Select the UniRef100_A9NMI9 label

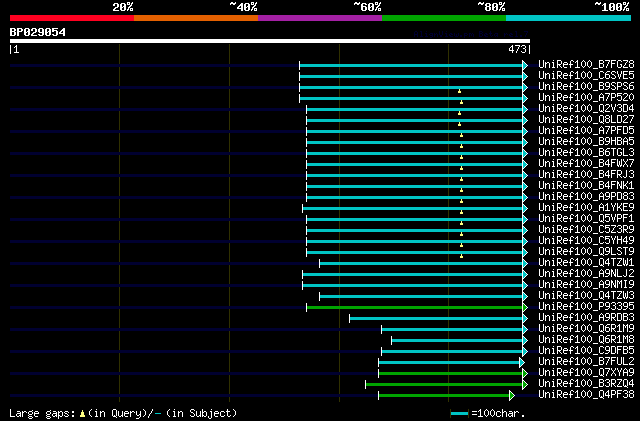586,285
